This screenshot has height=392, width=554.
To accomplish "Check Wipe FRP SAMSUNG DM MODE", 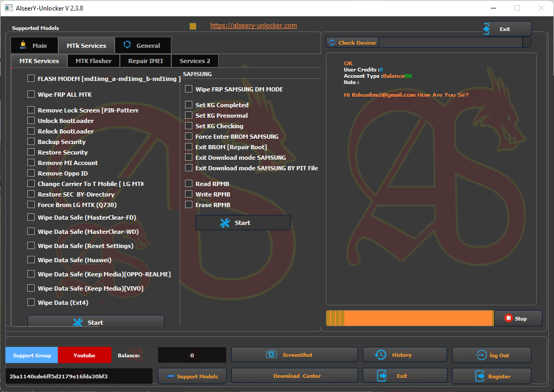I will (x=188, y=89).
